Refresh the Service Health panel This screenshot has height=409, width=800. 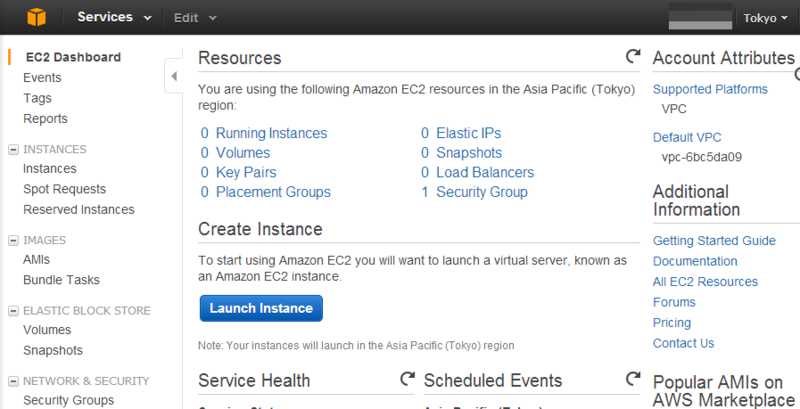point(407,379)
